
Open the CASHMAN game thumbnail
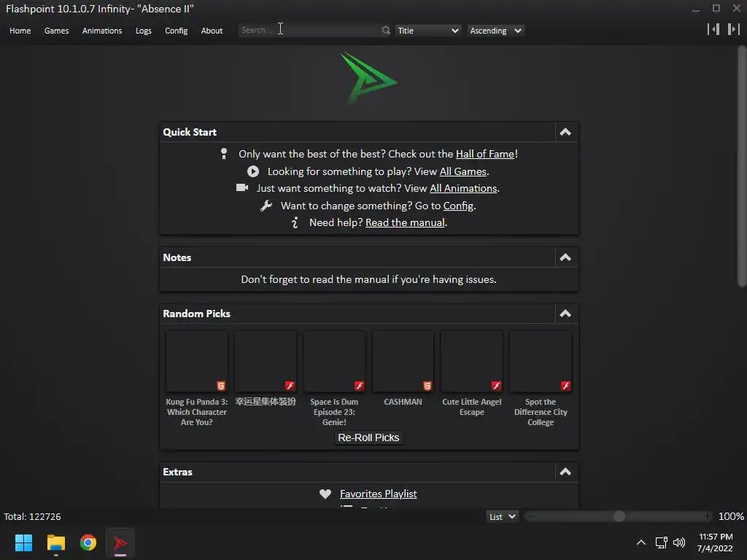click(403, 362)
